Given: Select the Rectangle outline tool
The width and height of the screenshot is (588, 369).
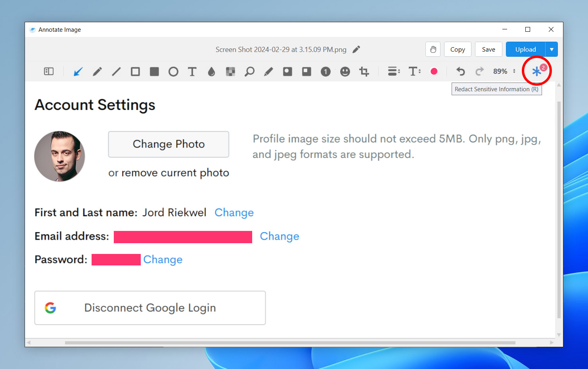Looking at the screenshot, I should pos(135,71).
